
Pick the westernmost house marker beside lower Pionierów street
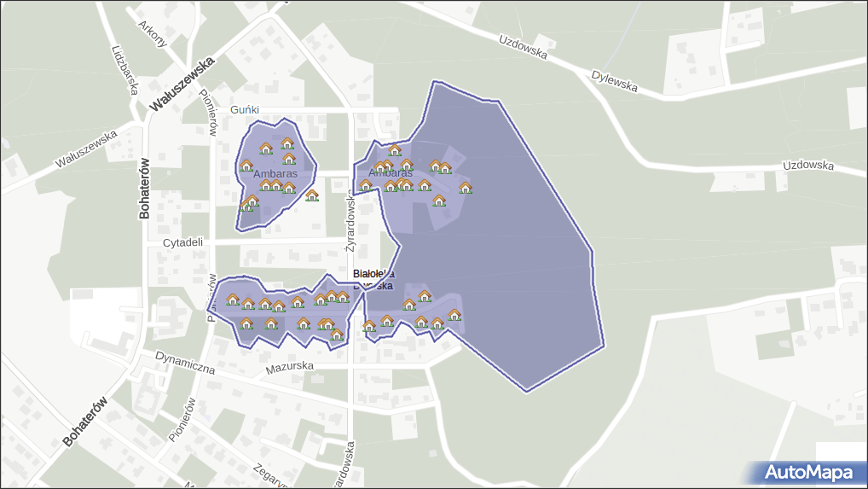coord(233,300)
